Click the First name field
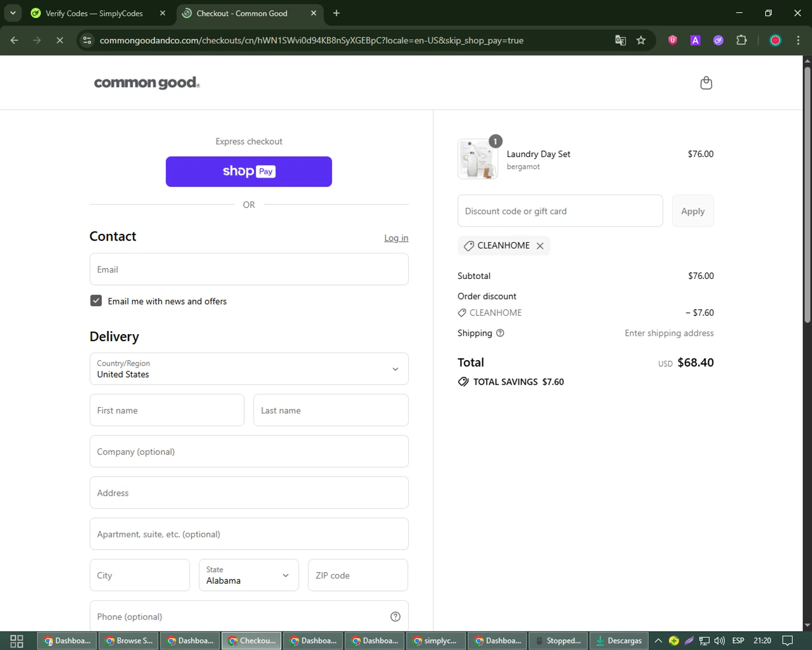The height and width of the screenshot is (650, 812). [x=167, y=410]
